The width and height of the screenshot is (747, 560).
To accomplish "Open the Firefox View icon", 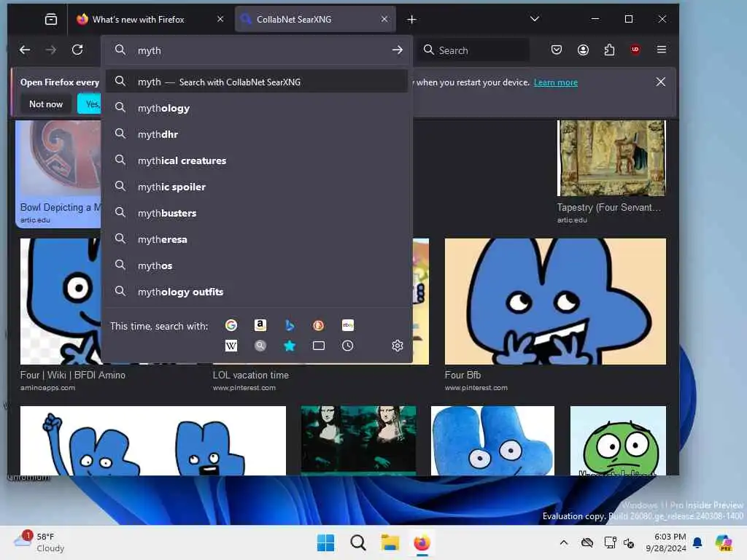I will pyautogui.click(x=51, y=19).
